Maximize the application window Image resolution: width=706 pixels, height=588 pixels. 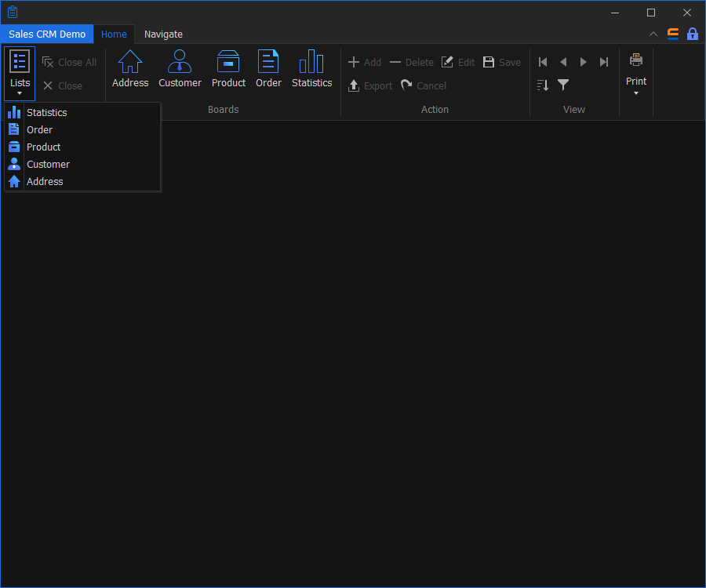coord(651,13)
